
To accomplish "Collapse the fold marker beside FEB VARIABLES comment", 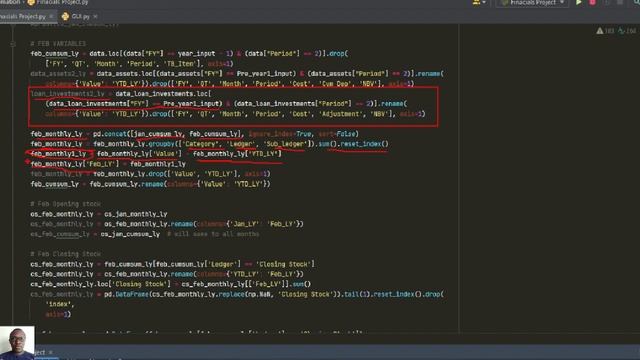I will [x=13, y=44].
